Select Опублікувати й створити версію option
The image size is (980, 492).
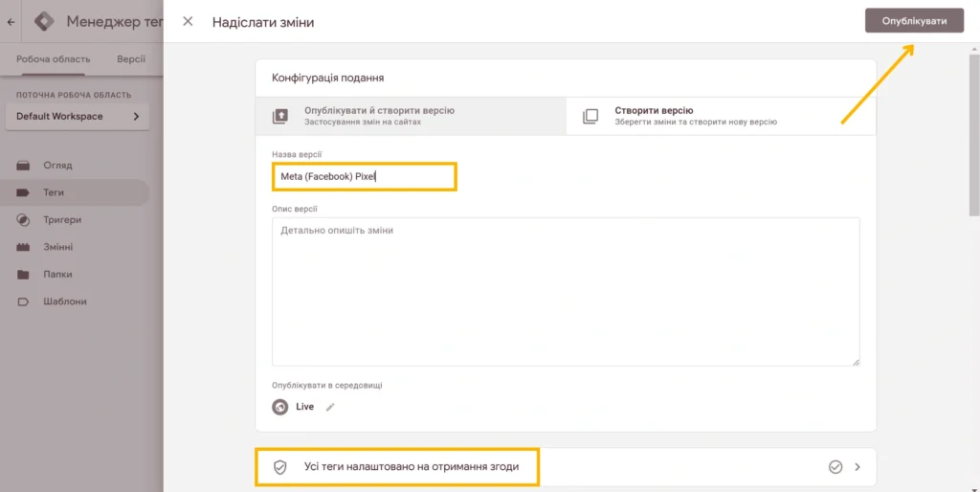[x=411, y=116]
